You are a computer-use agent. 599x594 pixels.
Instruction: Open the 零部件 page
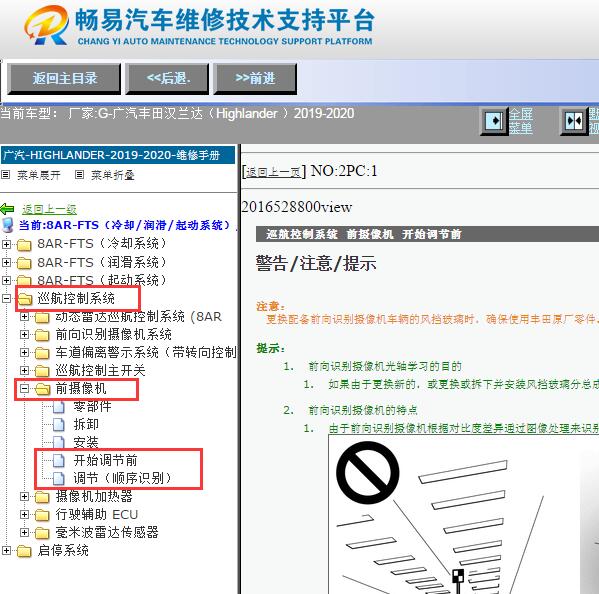[92, 406]
